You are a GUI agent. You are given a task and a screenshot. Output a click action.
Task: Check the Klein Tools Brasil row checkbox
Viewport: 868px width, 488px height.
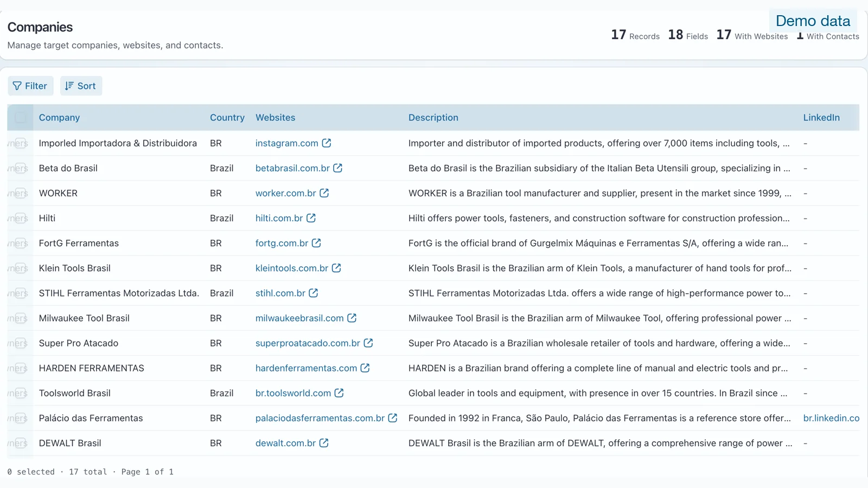pos(21,268)
